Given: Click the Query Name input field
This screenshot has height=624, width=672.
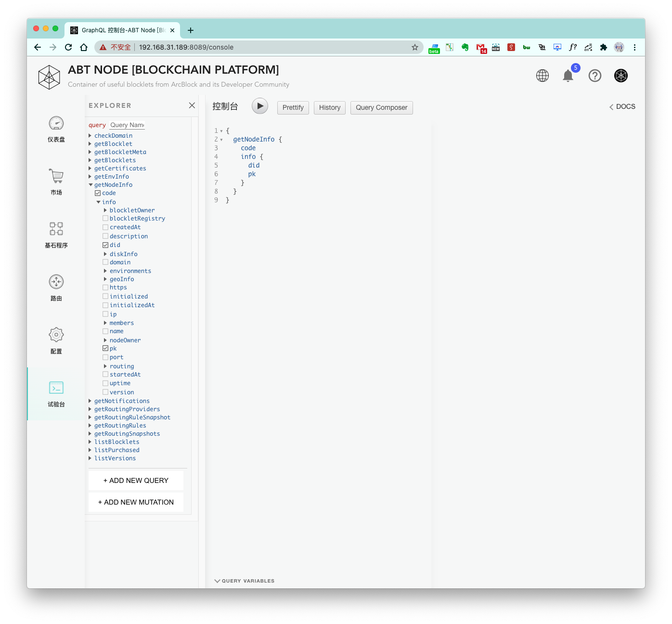Looking at the screenshot, I should pyautogui.click(x=127, y=125).
